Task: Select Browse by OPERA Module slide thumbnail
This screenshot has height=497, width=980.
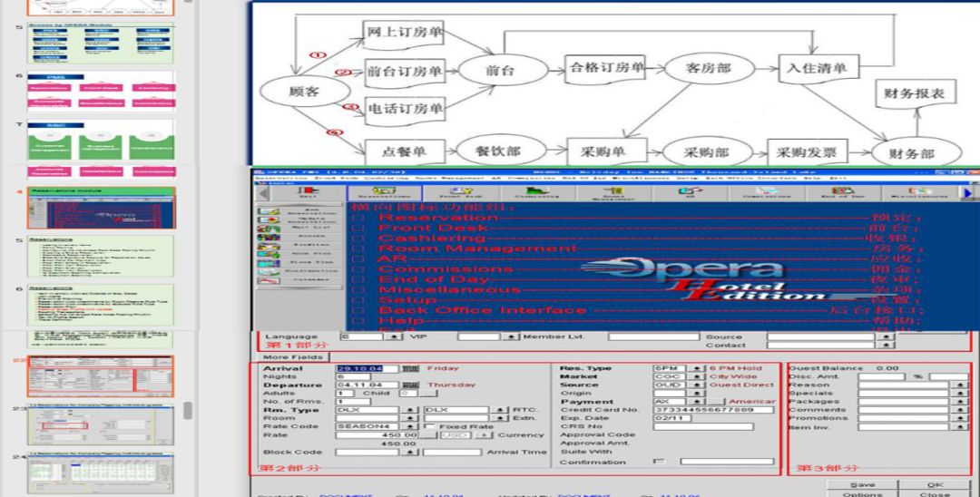Action: tap(101, 44)
